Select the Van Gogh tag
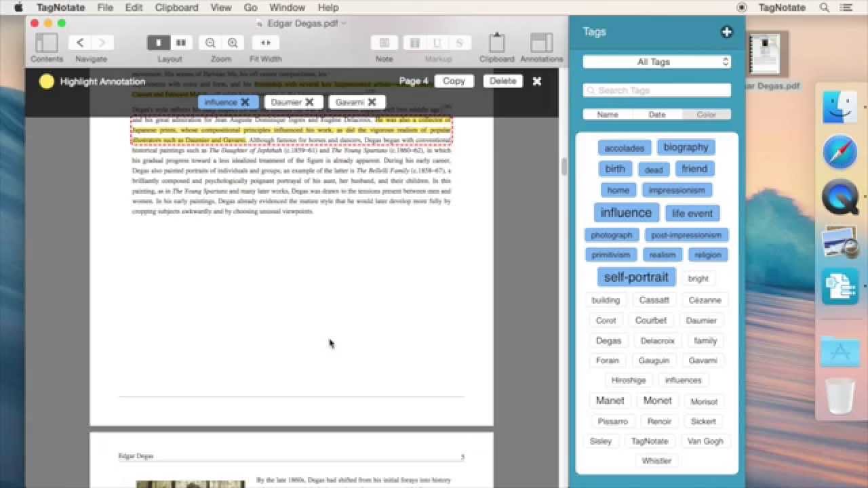 [x=705, y=441]
